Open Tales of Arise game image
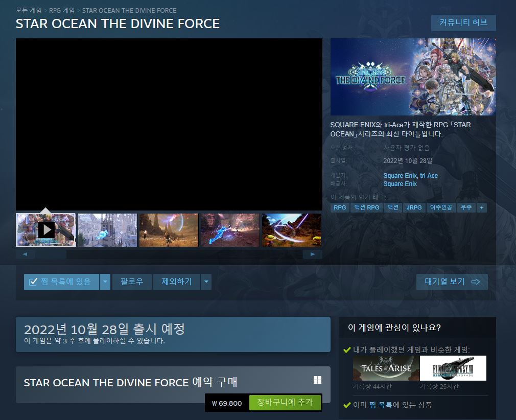The height and width of the screenshot is (420, 516). tap(386, 368)
